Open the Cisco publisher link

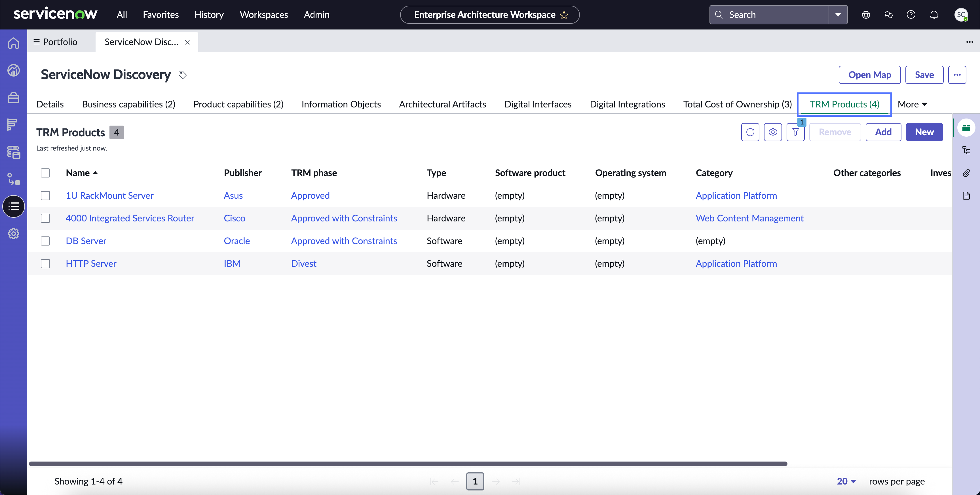[x=234, y=218]
